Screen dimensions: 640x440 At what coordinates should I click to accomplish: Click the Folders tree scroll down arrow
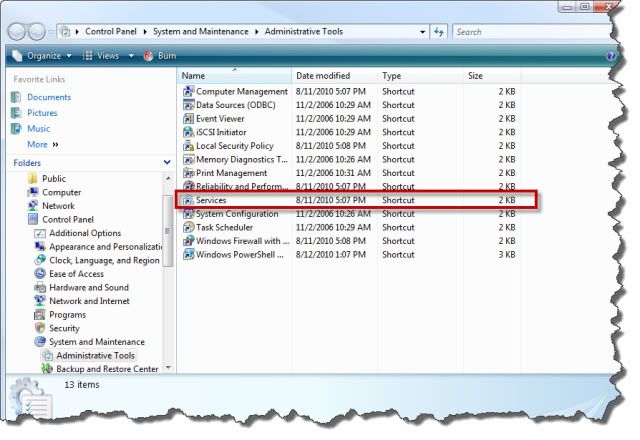pyautogui.click(x=168, y=368)
